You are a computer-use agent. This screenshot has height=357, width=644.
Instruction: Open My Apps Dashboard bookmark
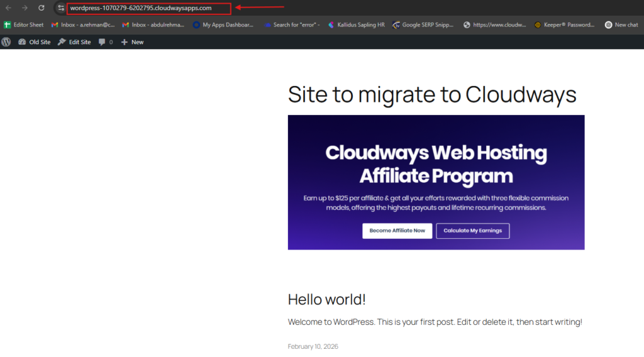click(223, 25)
